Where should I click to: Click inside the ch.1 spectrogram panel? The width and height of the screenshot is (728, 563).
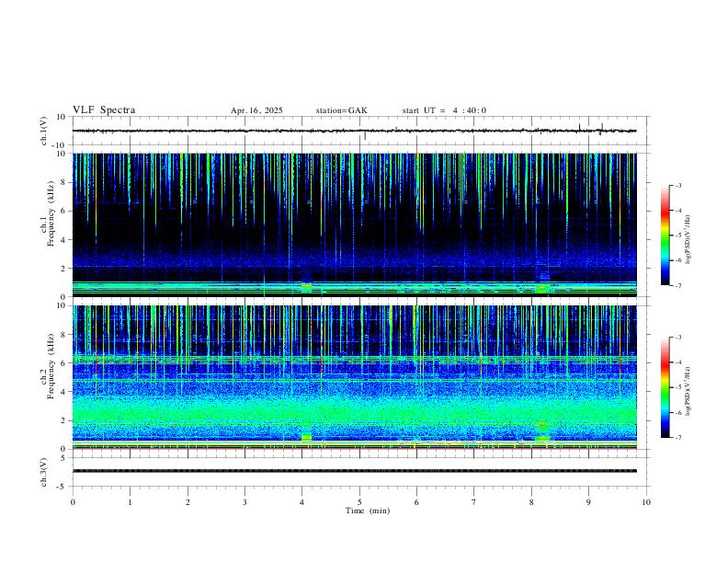(x=354, y=224)
